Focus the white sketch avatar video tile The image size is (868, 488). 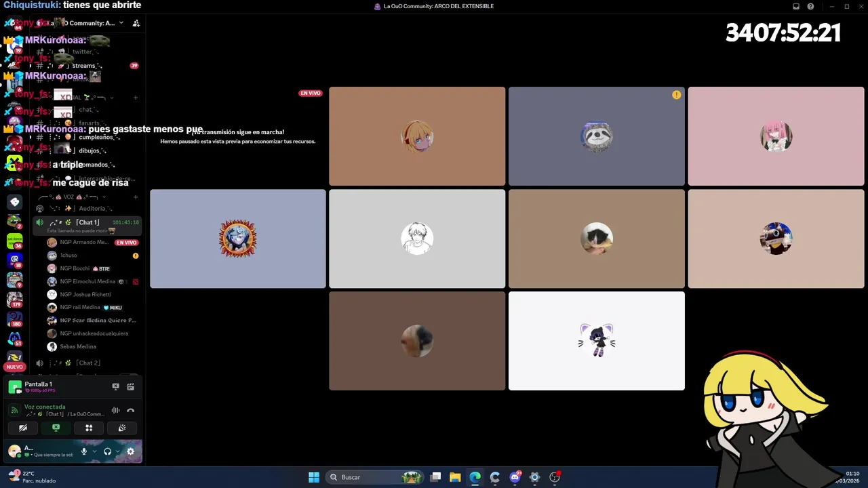pyautogui.click(x=417, y=239)
